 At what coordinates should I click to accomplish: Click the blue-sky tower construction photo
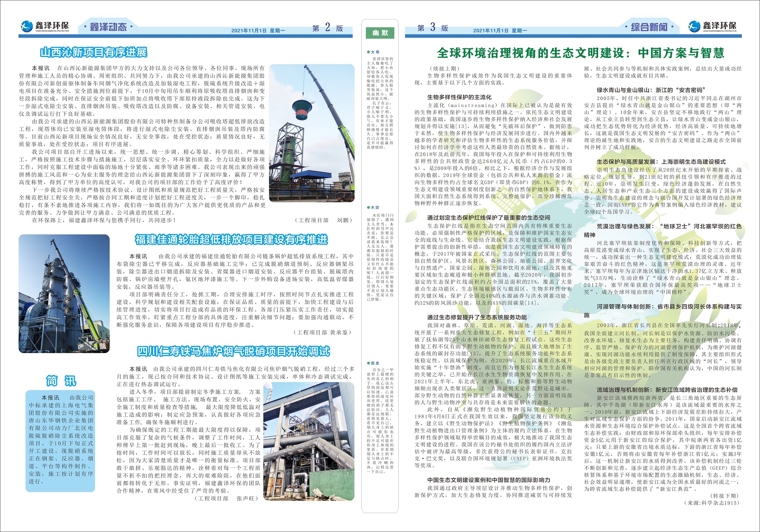[x=64, y=294]
